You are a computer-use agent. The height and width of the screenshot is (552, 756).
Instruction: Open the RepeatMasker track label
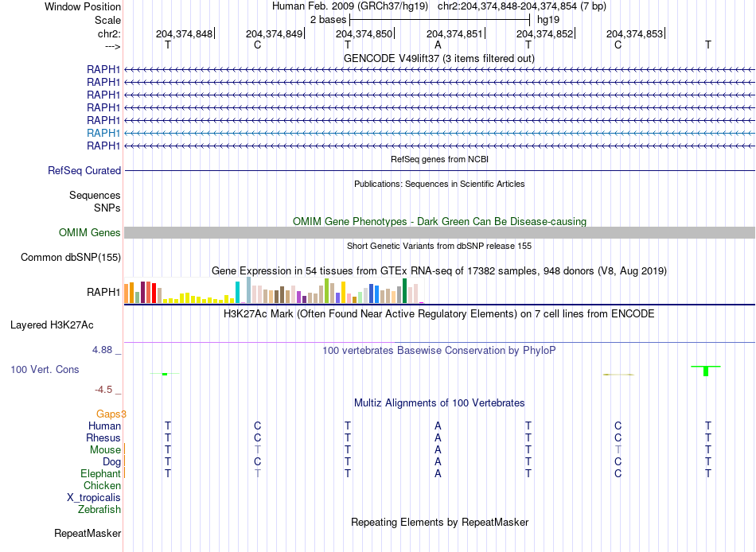pyautogui.click(x=88, y=534)
